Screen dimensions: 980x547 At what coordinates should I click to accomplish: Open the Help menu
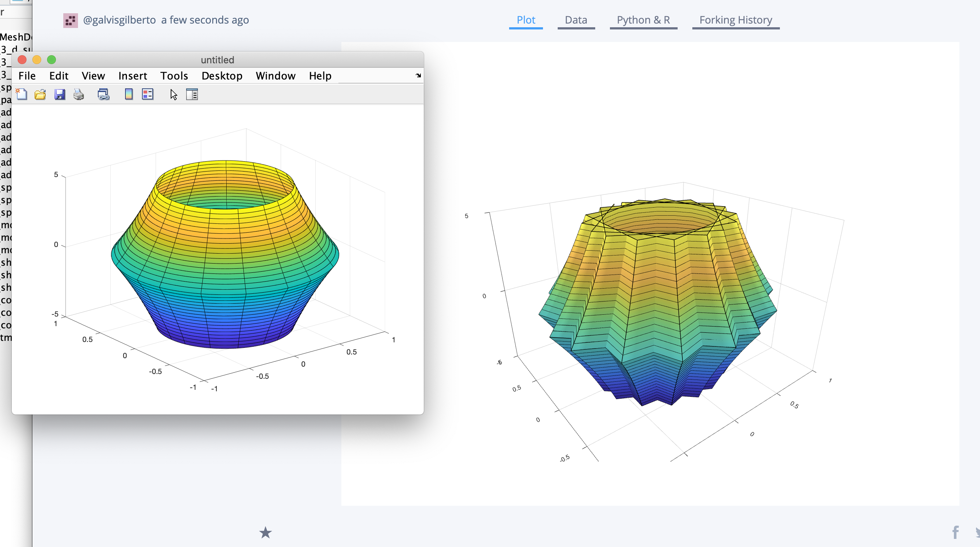[320, 76]
